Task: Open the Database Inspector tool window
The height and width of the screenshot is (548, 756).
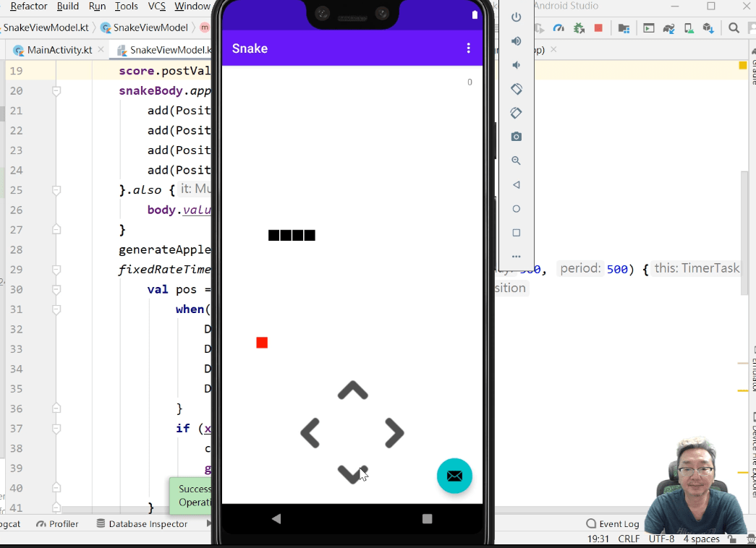Action: 142,524
